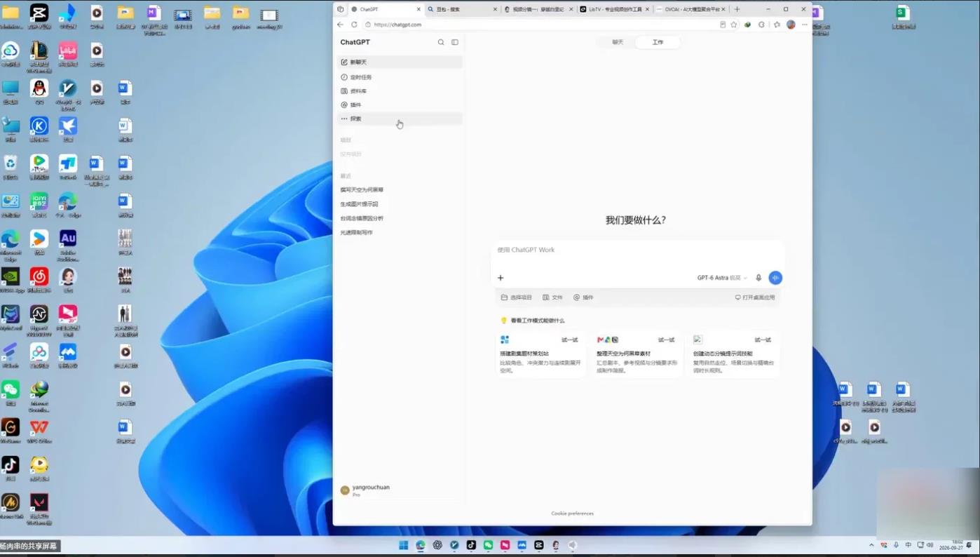Bookmark the page with star icon
The image size is (980, 557).
tap(734, 25)
